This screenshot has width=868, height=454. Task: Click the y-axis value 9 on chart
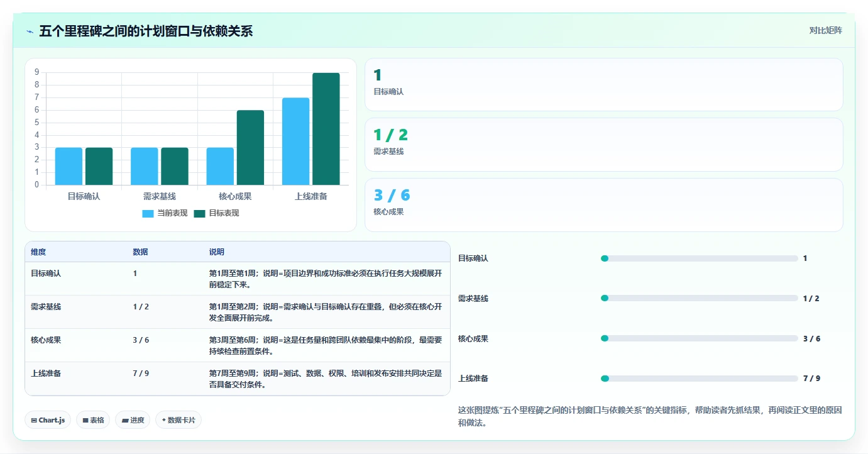37,72
